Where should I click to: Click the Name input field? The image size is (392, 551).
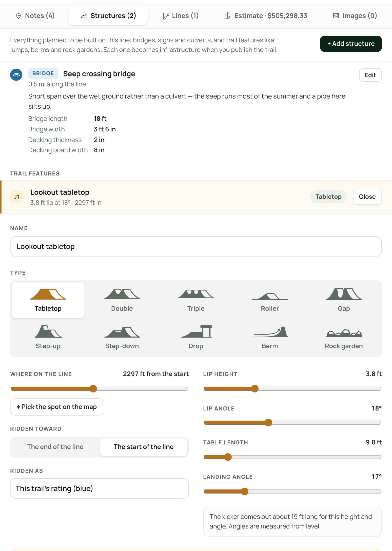pos(196,246)
